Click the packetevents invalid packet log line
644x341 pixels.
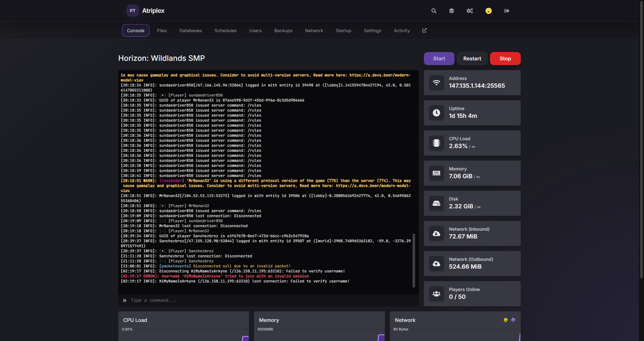206,266
